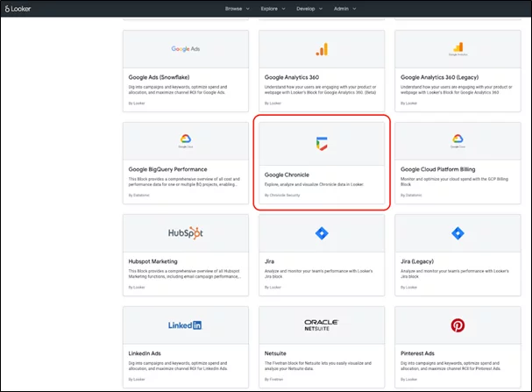
Task: Click the LinkedIn logo
Action: 185,325
